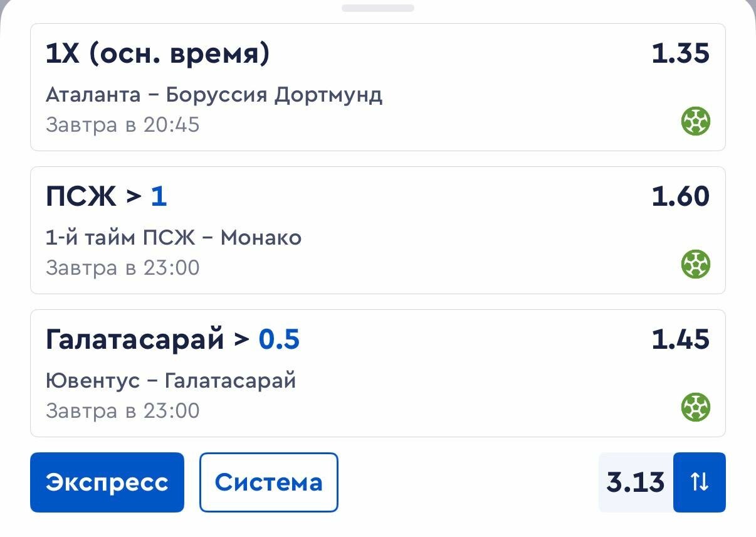Open the Галатасарай > 0.5 bet selection
This screenshot has width=756, height=537.
tap(172, 340)
